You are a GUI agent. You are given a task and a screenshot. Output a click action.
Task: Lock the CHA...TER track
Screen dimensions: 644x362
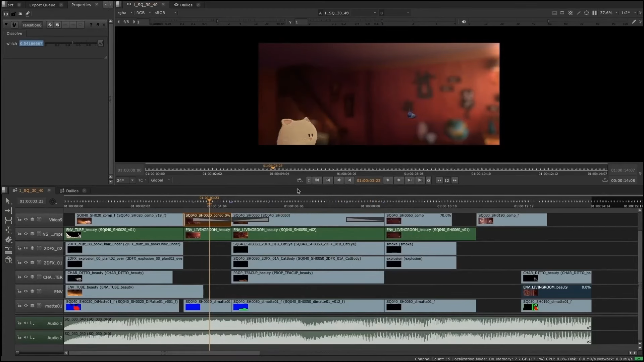[19, 277]
